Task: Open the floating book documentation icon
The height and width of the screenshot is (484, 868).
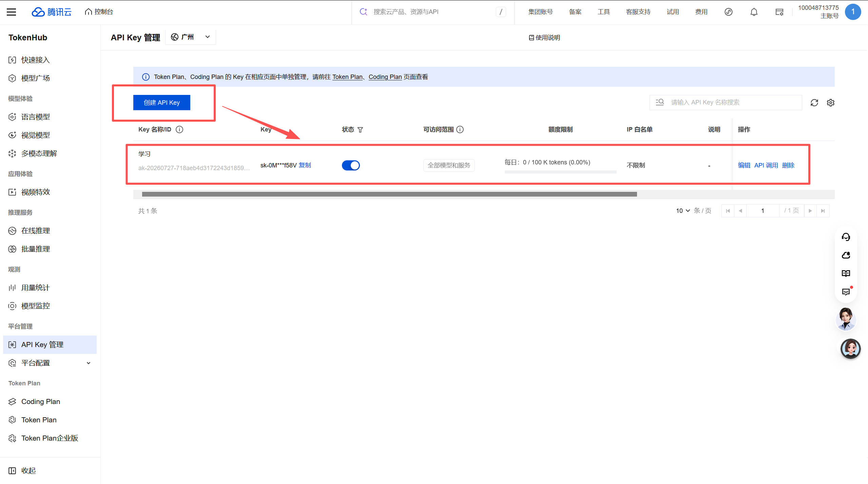Action: coord(846,274)
